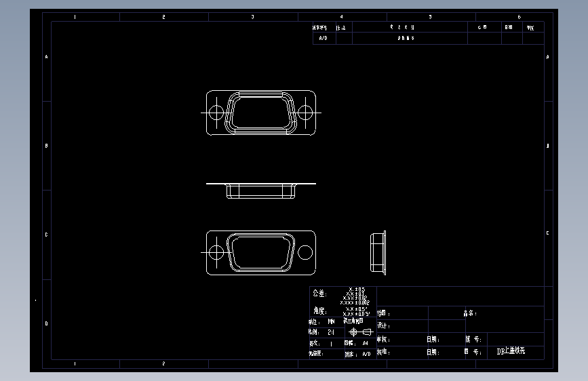The width and height of the screenshot is (588, 381).
Task: Select the middle side elevation view
Action: click(x=261, y=191)
